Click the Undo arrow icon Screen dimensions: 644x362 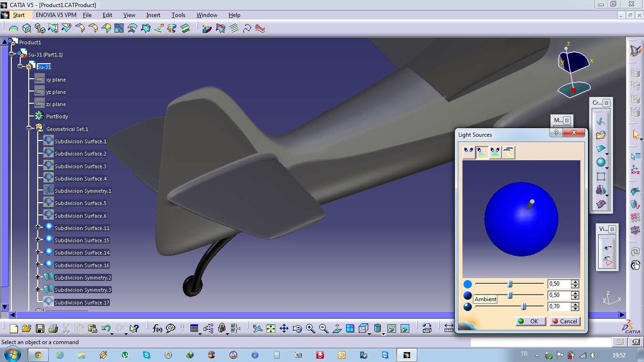pyautogui.click(x=106, y=329)
